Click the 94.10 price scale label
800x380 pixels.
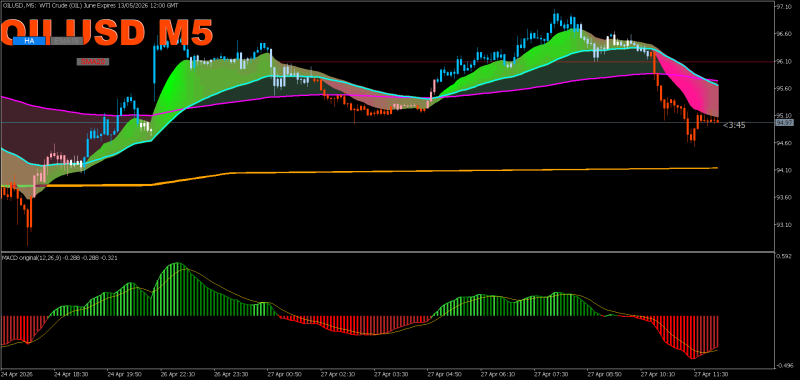click(785, 170)
